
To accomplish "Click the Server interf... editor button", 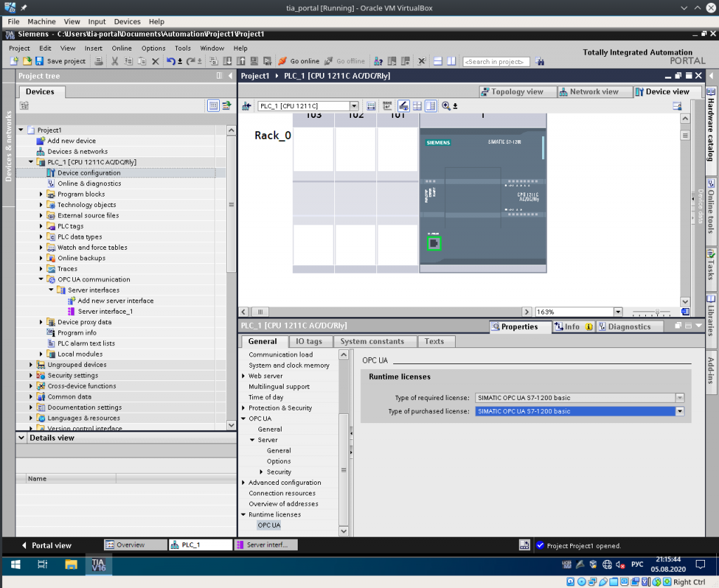I will pos(266,544).
